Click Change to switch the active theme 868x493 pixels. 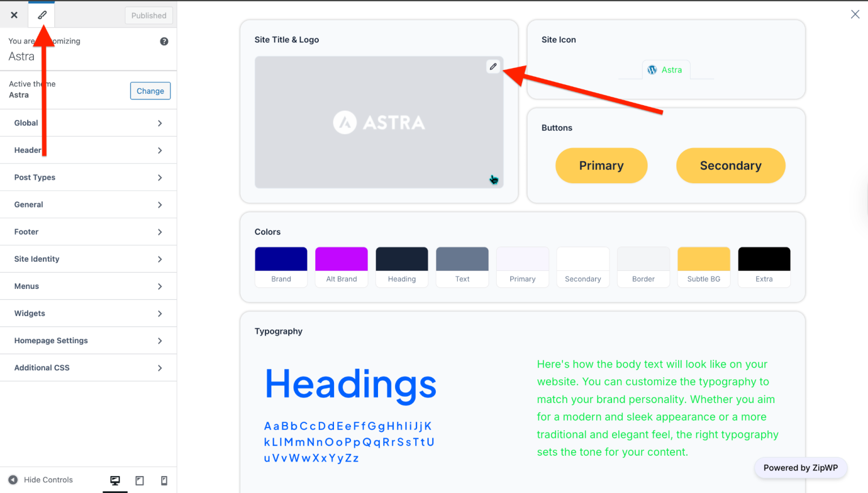pyautogui.click(x=150, y=90)
